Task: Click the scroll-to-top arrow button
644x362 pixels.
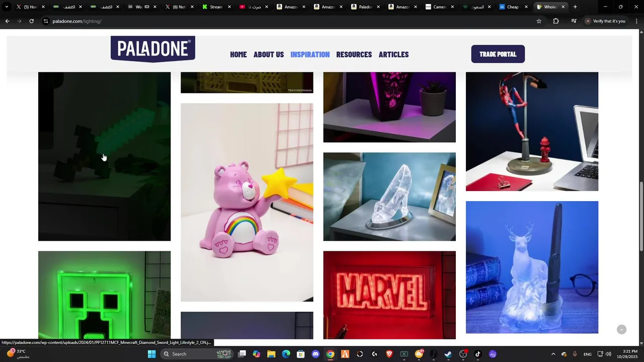Action: 622,329
